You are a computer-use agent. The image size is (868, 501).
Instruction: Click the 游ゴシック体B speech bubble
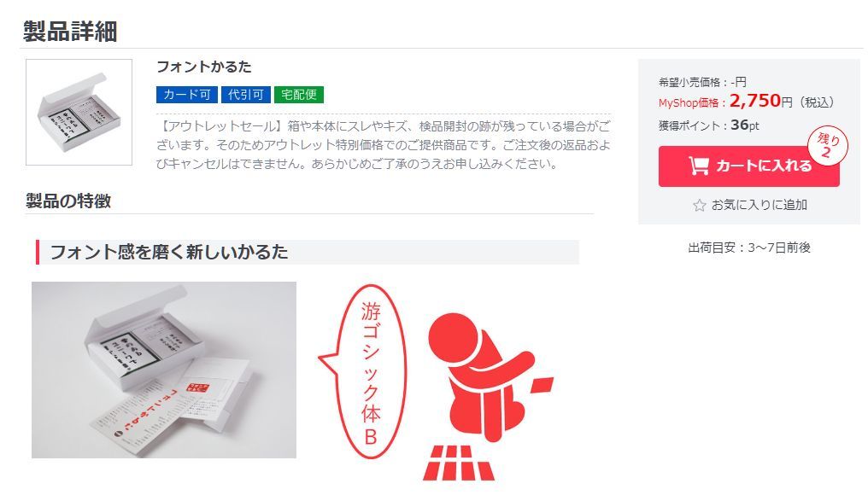pyautogui.click(x=363, y=371)
